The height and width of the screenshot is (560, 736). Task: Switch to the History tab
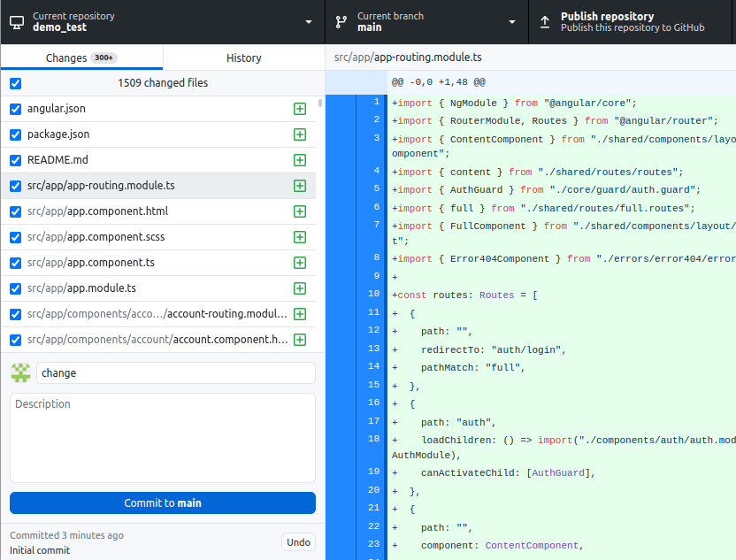click(243, 58)
